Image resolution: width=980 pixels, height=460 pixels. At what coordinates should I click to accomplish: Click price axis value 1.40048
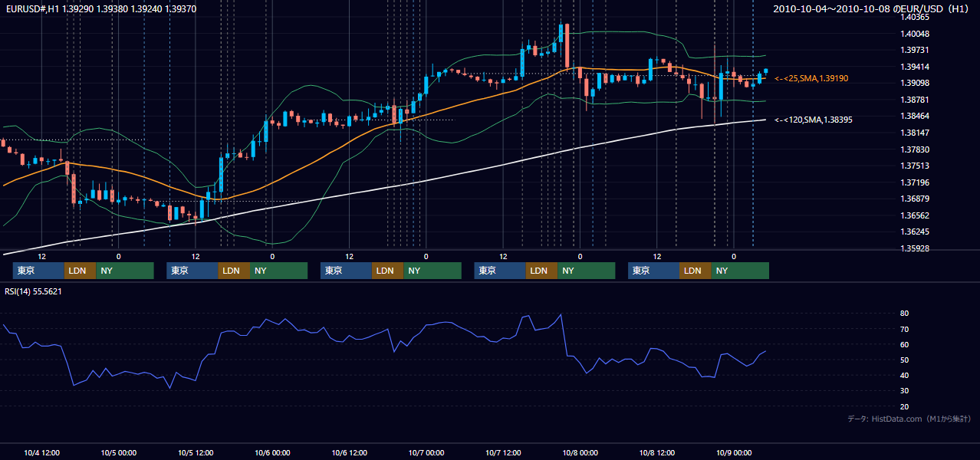tap(915, 34)
